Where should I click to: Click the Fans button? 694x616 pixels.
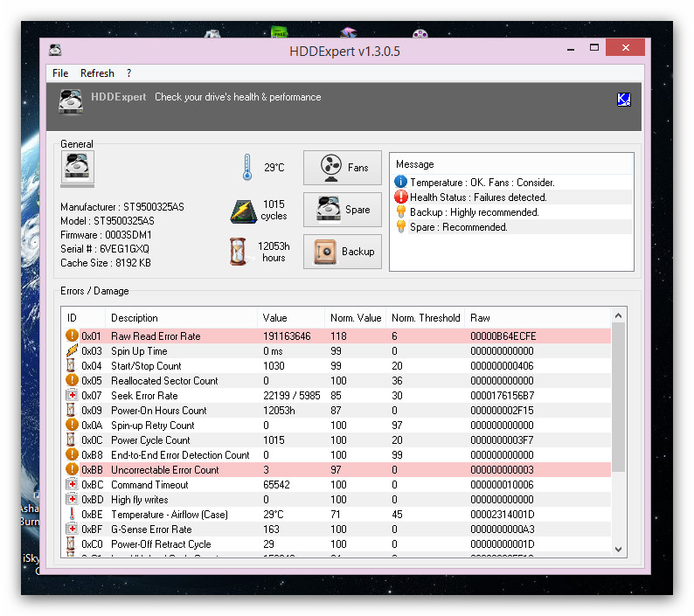pyautogui.click(x=342, y=168)
